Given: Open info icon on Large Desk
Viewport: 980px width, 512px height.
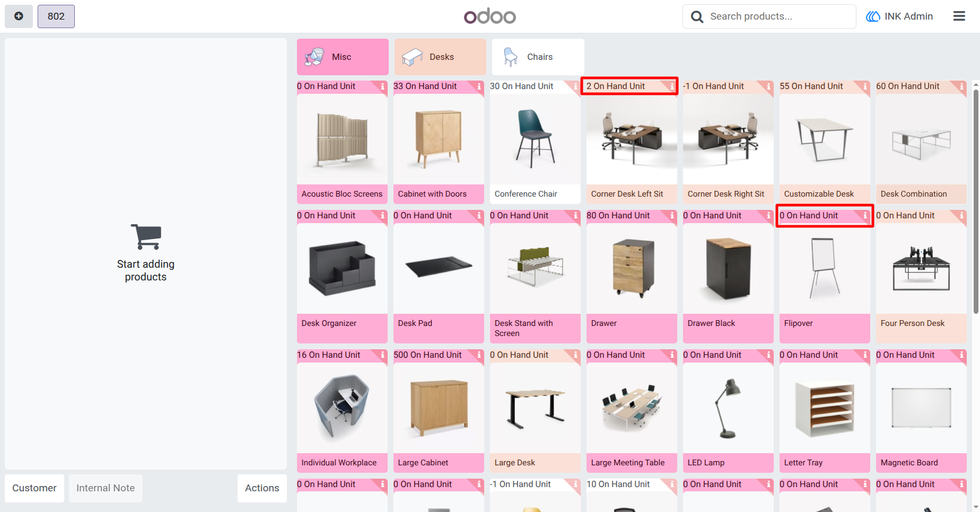Looking at the screenshot, I should click(575, 355).
